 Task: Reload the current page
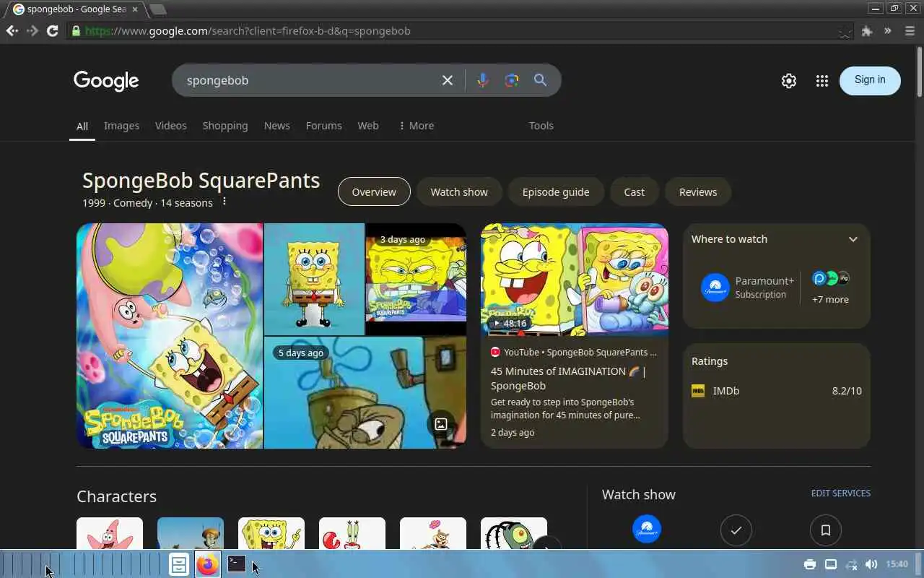(x=52, y=31)
